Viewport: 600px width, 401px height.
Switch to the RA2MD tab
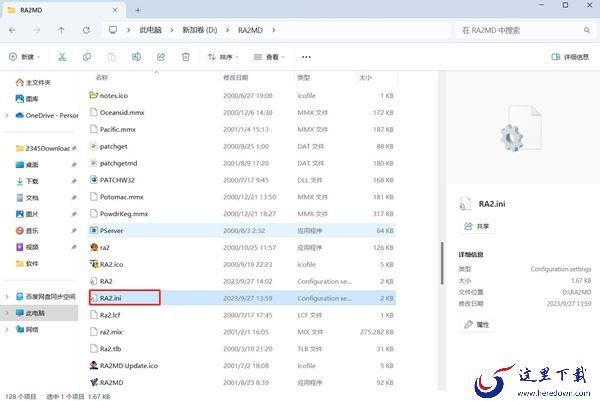(x=63, y=10)
